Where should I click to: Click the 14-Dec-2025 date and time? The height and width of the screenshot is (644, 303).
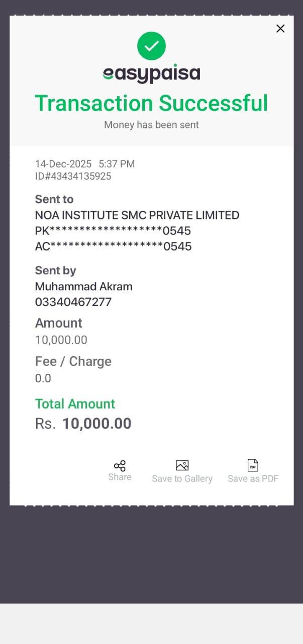click(x=85, y=164)
